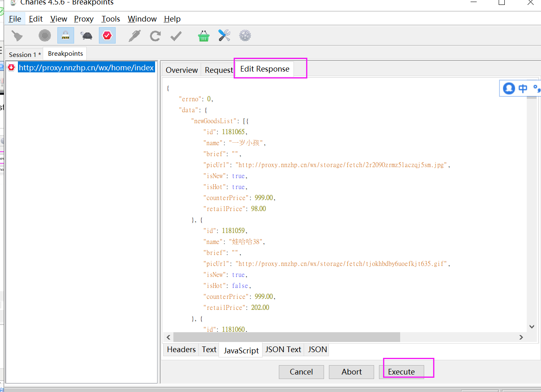This screenshot has height=392, width=541.
Task: Click the horizontal scrollbar thumb in the response editor
Action: (287, 337)
